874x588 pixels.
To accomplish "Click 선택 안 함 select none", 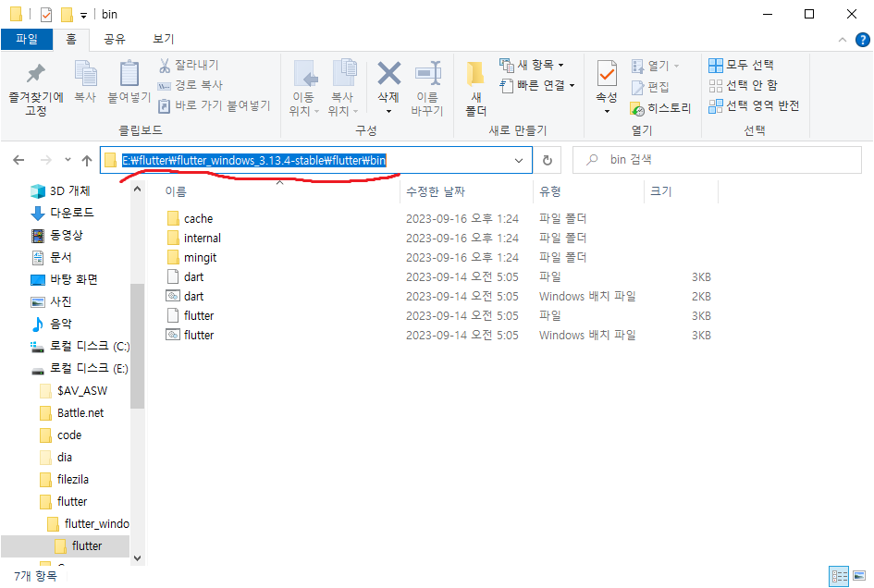I will coord(743,85).
